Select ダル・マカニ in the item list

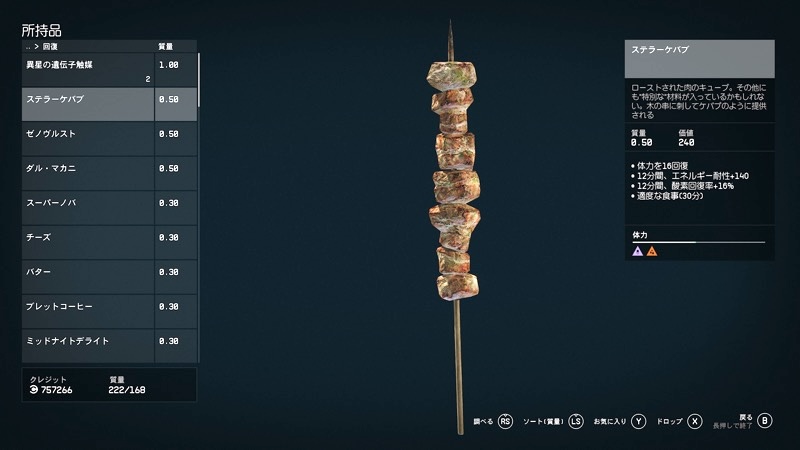[x=109, y=173]
